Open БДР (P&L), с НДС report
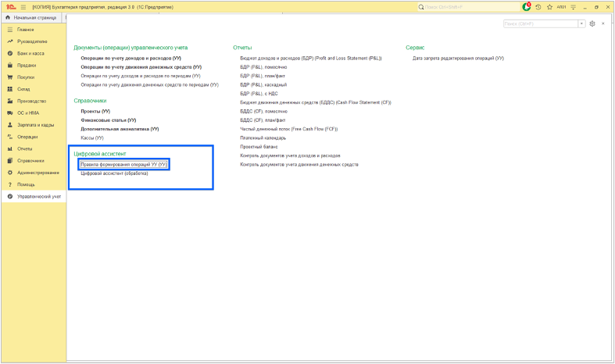Image resolution: width=615 pixels, height=364 pixels. (x=259, y=94)
